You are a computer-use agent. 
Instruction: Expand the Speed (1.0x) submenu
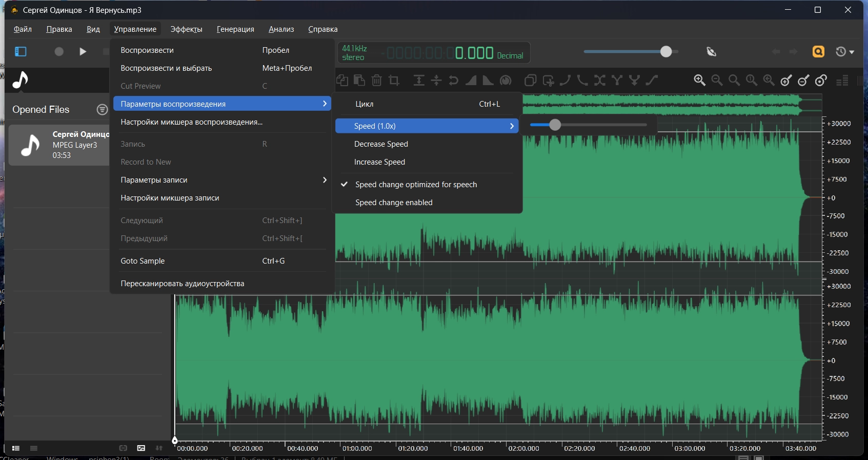tap(427, 126)
